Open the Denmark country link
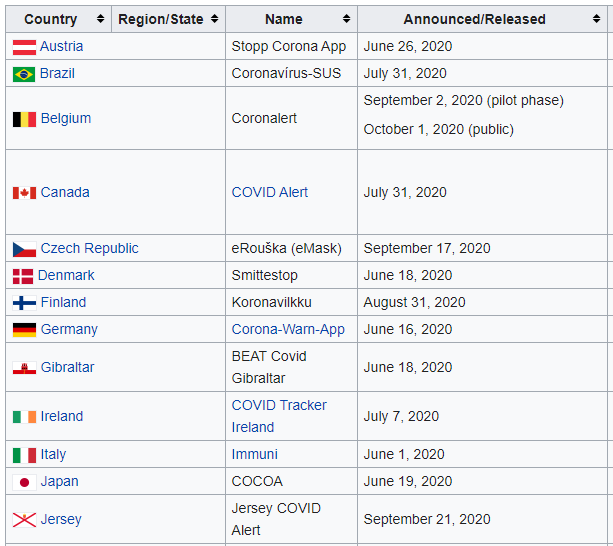This screenshot has width=613, height=546. tap(66, 275)
